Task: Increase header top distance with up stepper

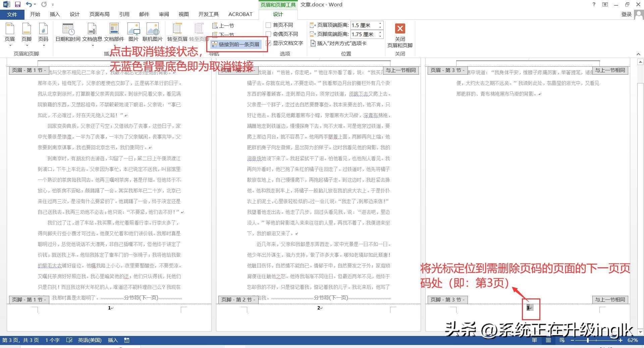Action: coord(380,23)
